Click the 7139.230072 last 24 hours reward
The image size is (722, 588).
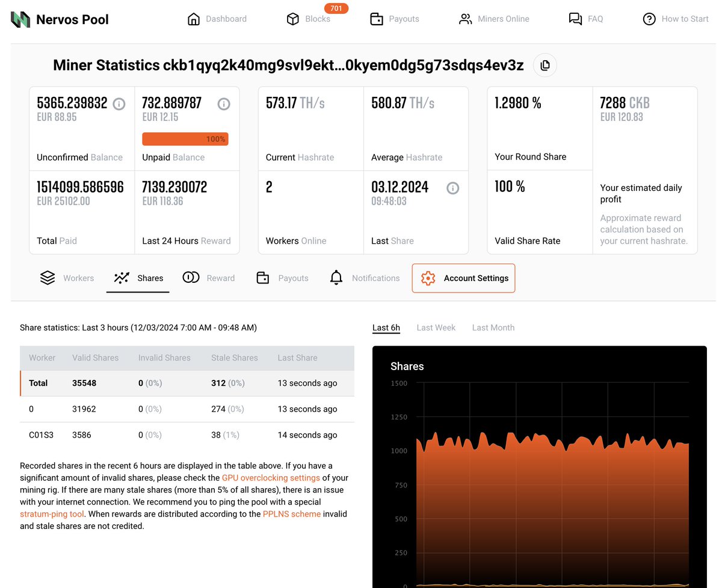[174, 187]
